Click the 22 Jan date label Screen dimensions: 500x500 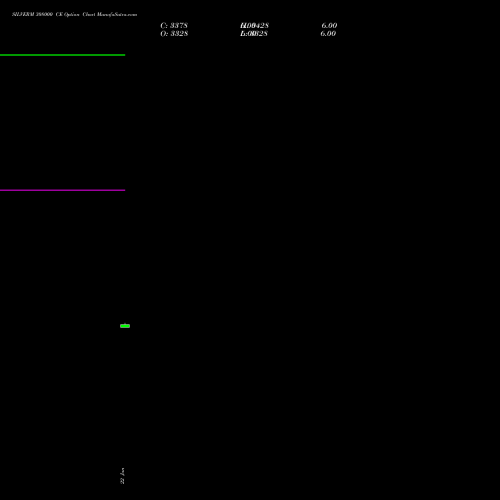coord(122,476)
